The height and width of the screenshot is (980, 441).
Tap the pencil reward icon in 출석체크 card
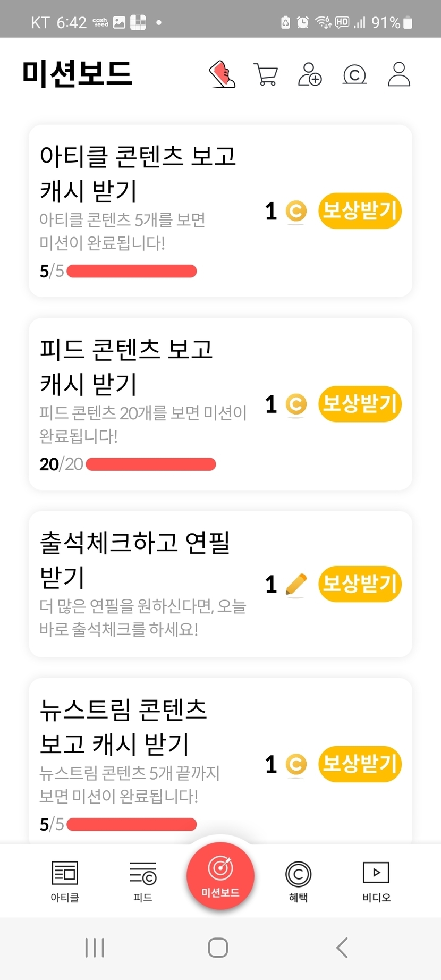296,585
